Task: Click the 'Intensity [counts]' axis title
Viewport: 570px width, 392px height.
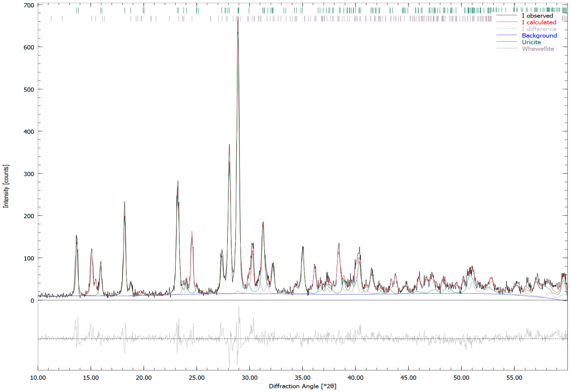Action: click(x=6, y=186)
